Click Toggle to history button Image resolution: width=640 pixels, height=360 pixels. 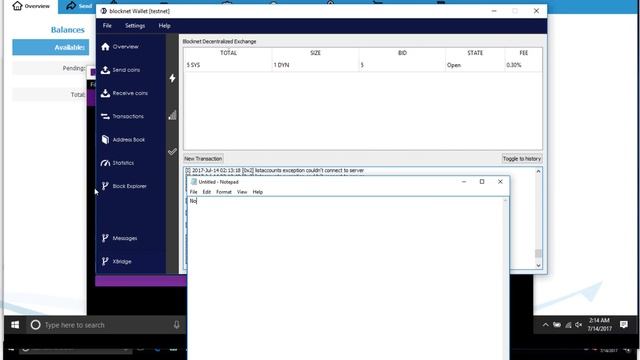[522, 158]
